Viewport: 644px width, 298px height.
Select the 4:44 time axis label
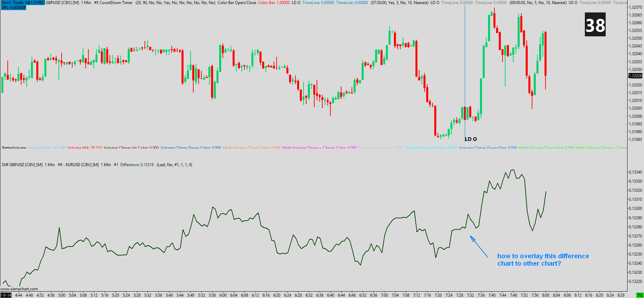pyautogui.click(x=19, y=295)
